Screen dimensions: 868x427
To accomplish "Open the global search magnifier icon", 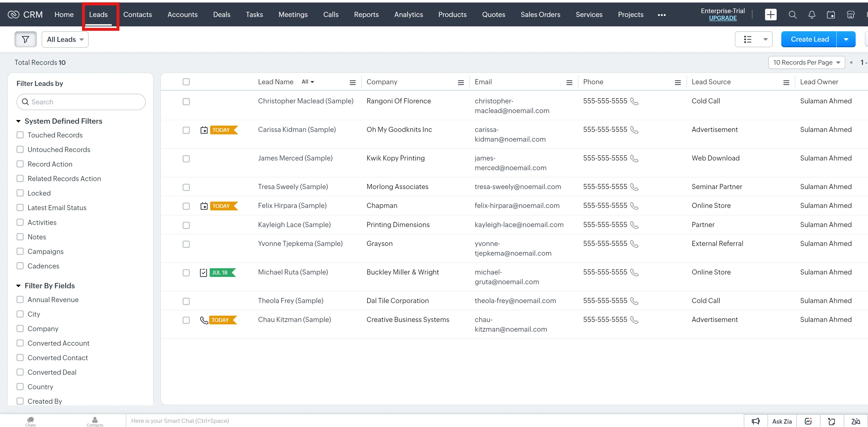I will coord(792,15).
